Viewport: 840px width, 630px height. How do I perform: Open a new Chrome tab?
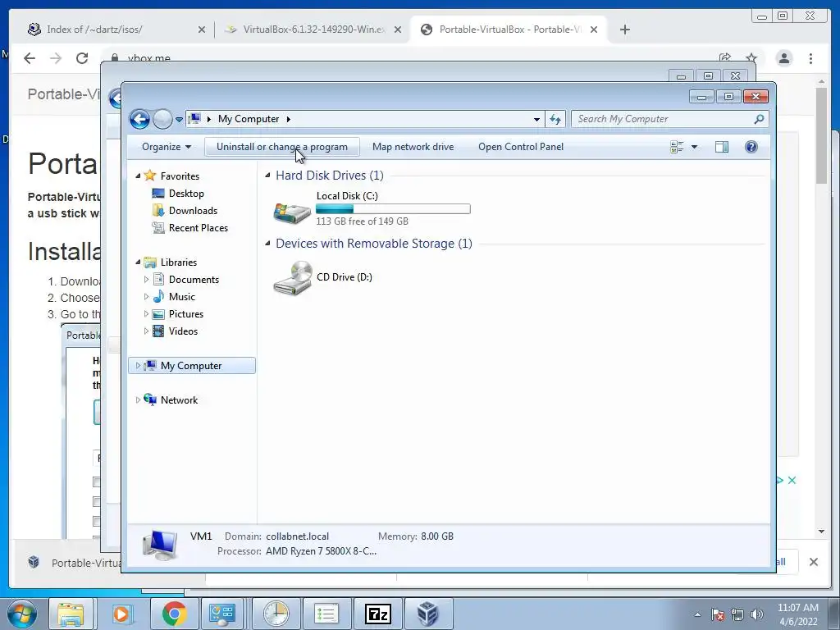[x=624, y=30]
